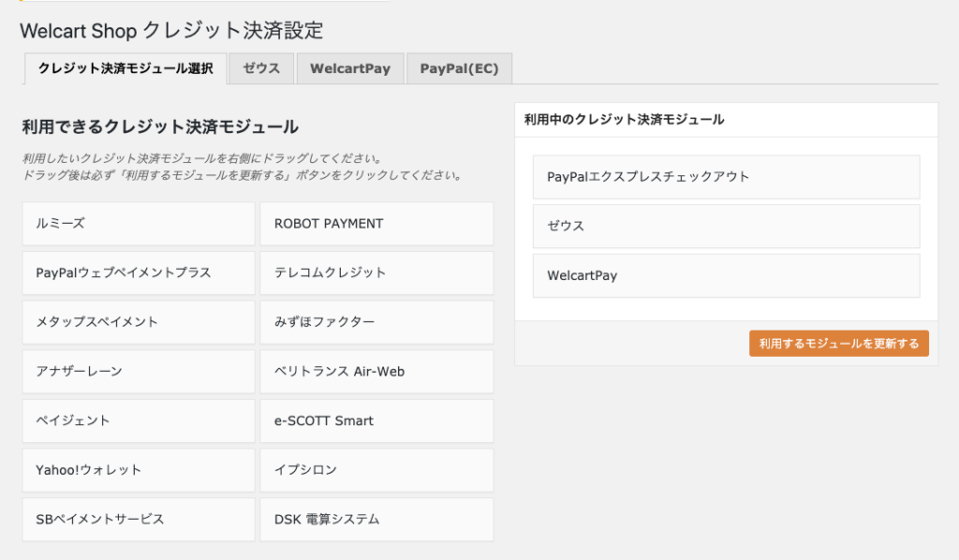Select the ペイジェント module
Viewport: 959px width, 560px height.
[139, 420]
